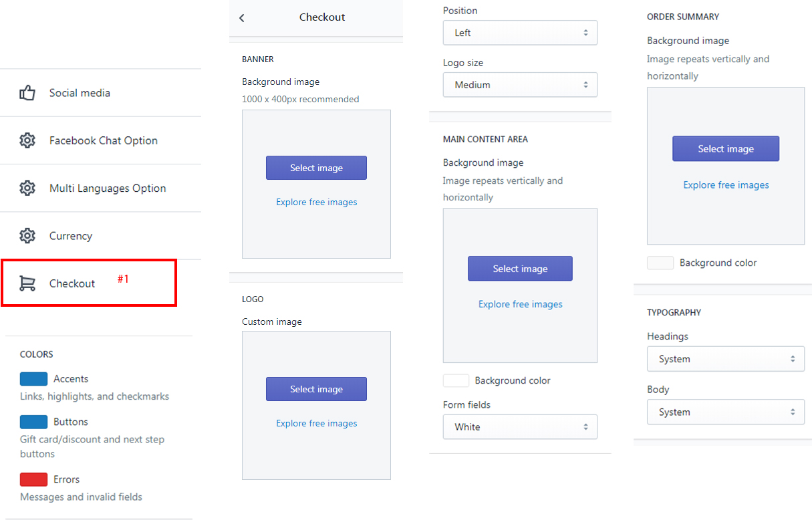Click Explore free images in Order Summary
The height and width of the screenshot is (520, 812).
726,185
